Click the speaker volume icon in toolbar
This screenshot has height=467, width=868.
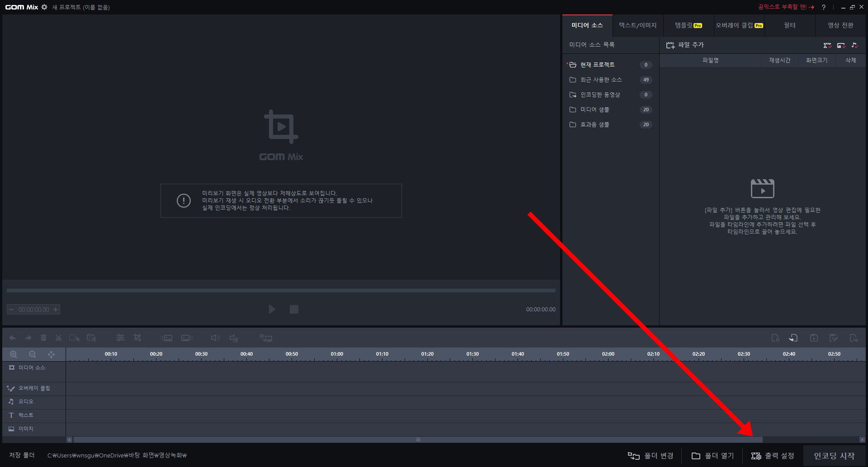(215, 338)
